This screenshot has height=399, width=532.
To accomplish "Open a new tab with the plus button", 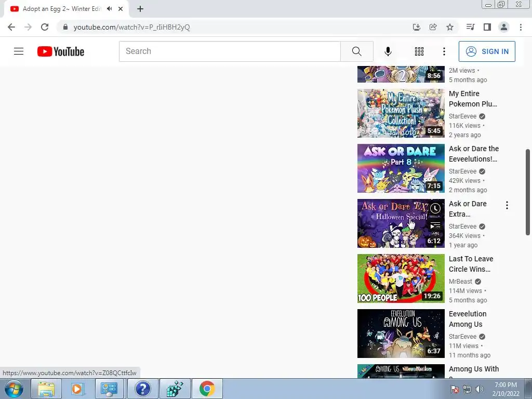I will click(140, 9).
